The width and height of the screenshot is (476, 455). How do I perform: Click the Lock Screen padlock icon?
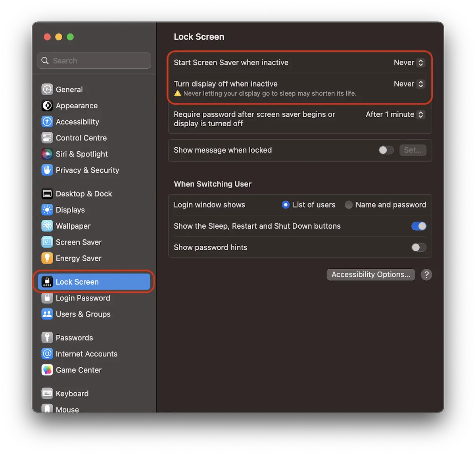pos(47,282)
